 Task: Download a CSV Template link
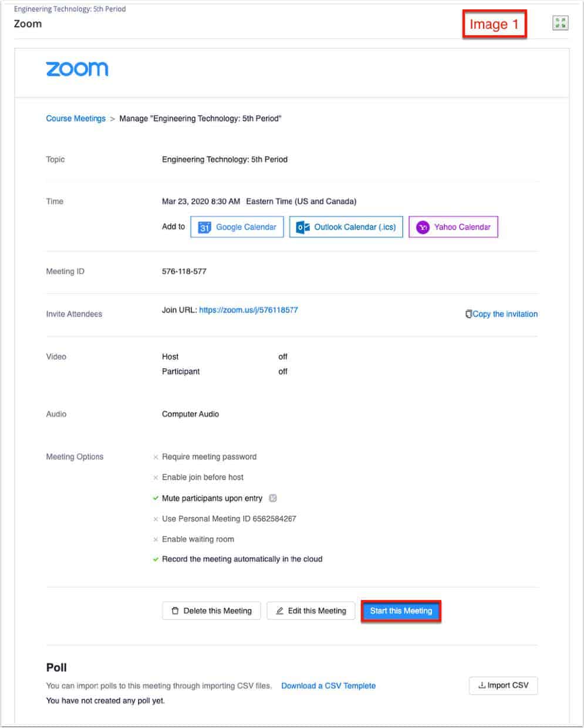tap(329, 686)
